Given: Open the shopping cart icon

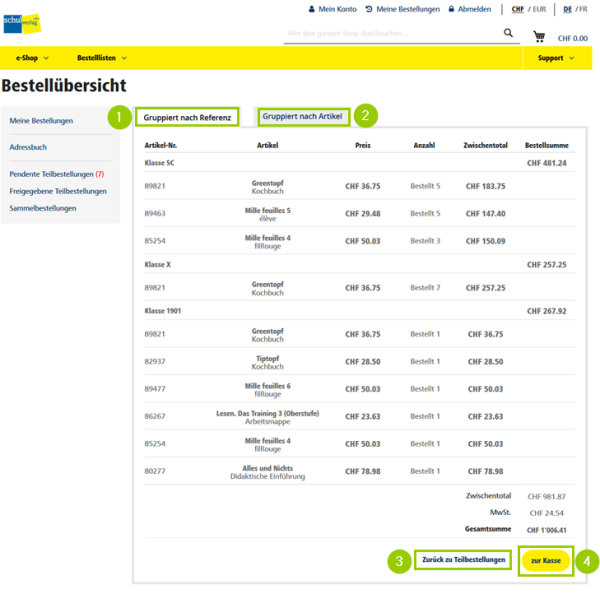Looking at the screenshot, I should (539, 37).
